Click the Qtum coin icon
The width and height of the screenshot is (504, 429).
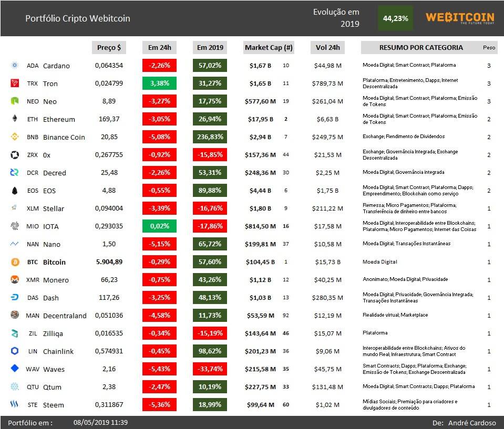pyautogui.click(x=15, y=386)
